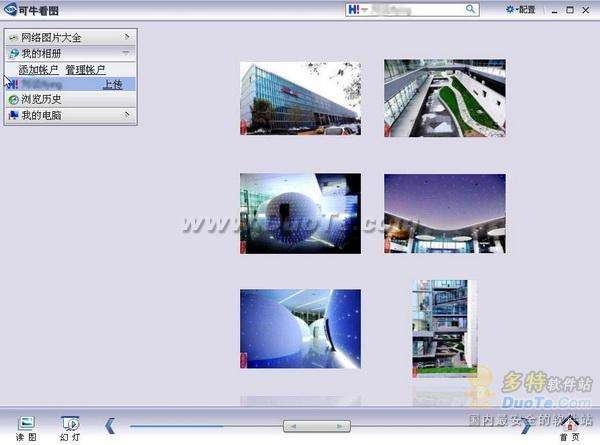Open the office building exterior thumbnail
The width and height of the screenshot is (600, 445).
300,97
